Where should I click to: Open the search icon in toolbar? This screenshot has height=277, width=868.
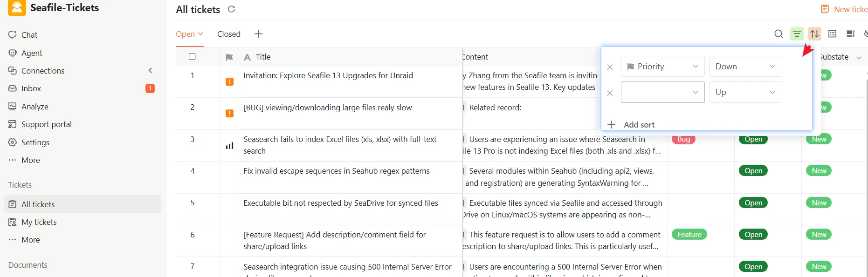tap(778, 34)
